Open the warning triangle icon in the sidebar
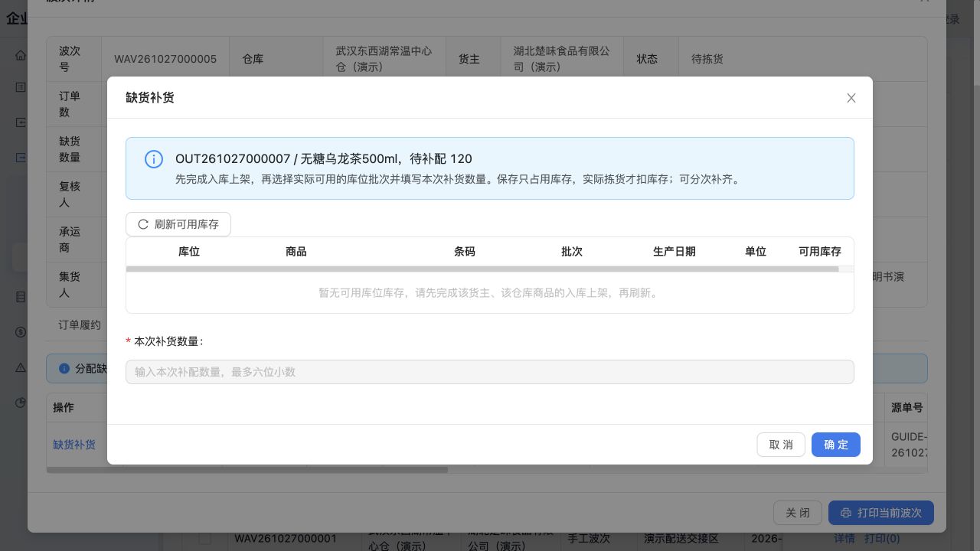 coord(21,367)
